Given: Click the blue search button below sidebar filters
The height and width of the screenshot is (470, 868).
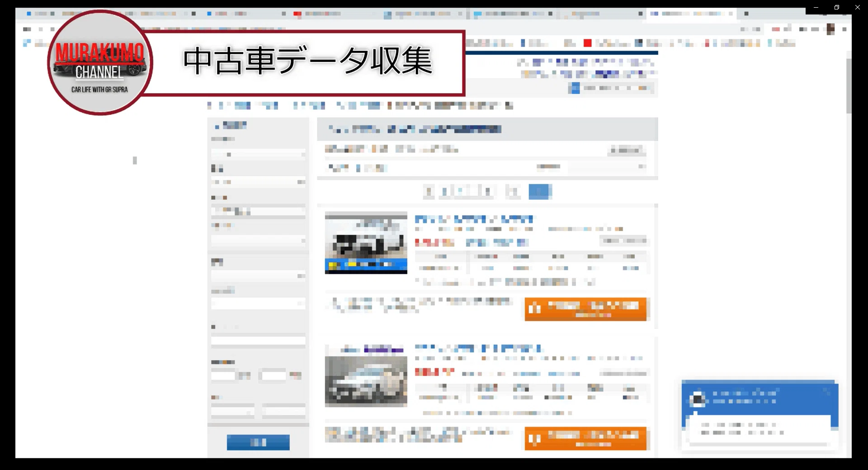Looking at the screenshot, I should tap(258, 442).
